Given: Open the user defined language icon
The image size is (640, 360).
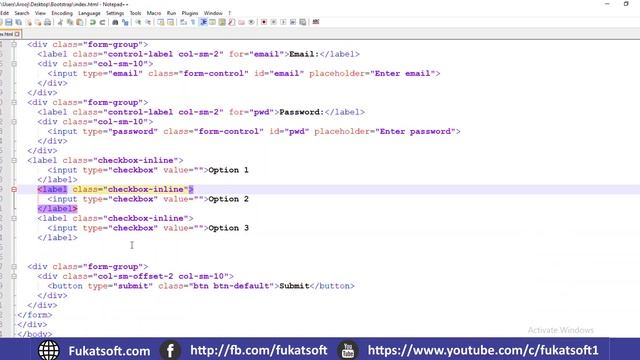Looking at the screenshot, I should [212, 22].
